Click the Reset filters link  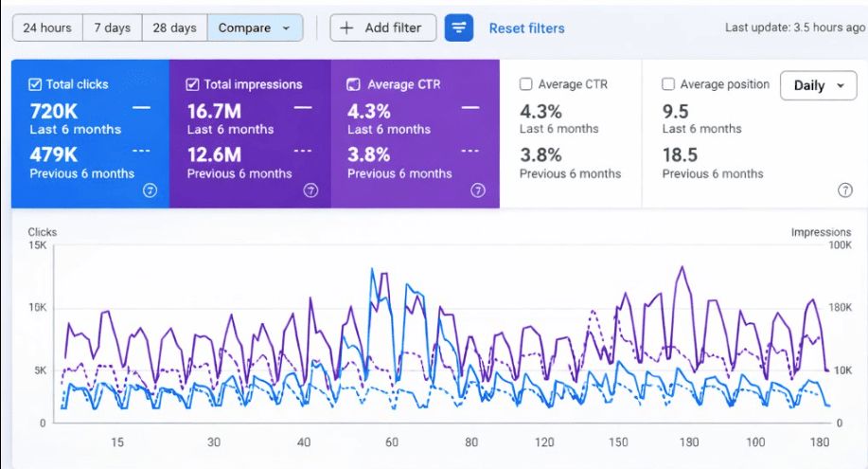pyautogui.click(x=526, y=28)
